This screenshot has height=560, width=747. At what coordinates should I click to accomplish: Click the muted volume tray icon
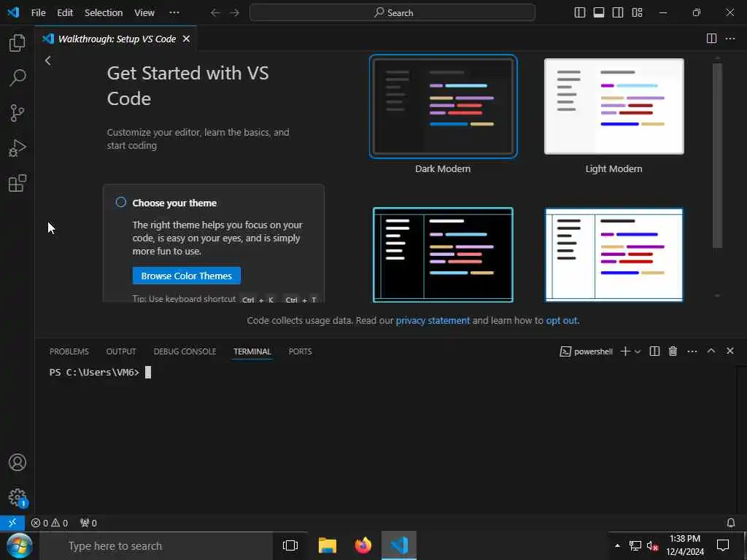point(652,545)
